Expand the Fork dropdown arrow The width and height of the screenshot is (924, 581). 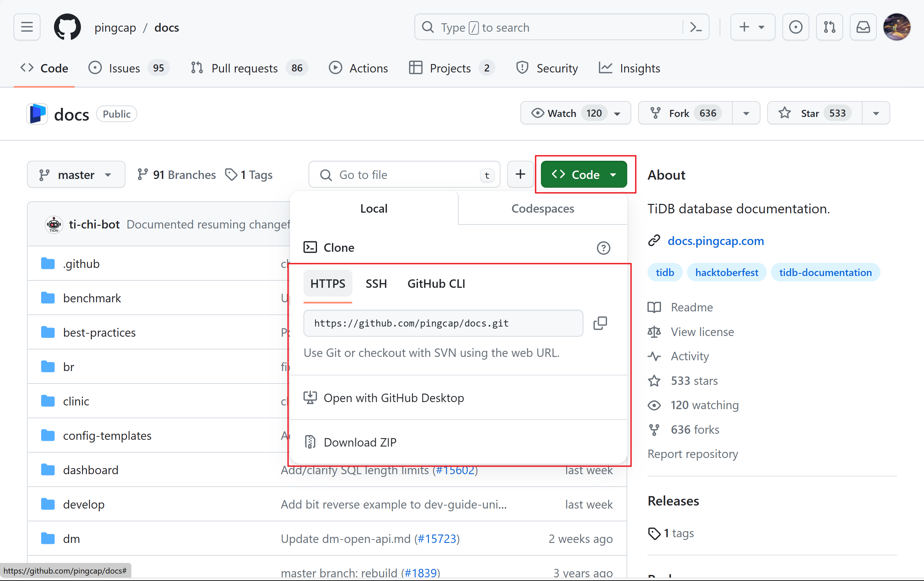point(746,113)
